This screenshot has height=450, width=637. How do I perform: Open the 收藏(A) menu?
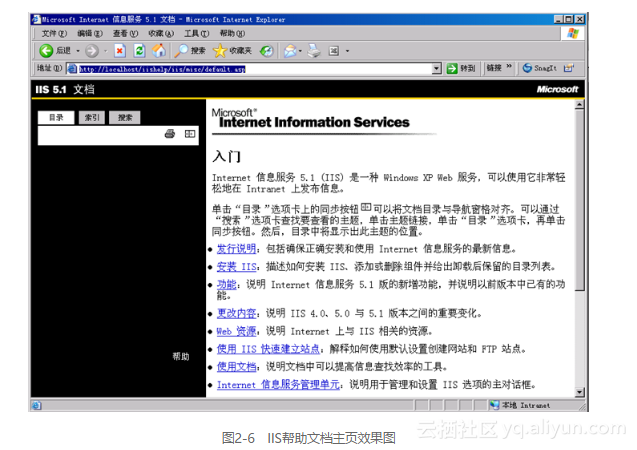[x=161, y=33]
